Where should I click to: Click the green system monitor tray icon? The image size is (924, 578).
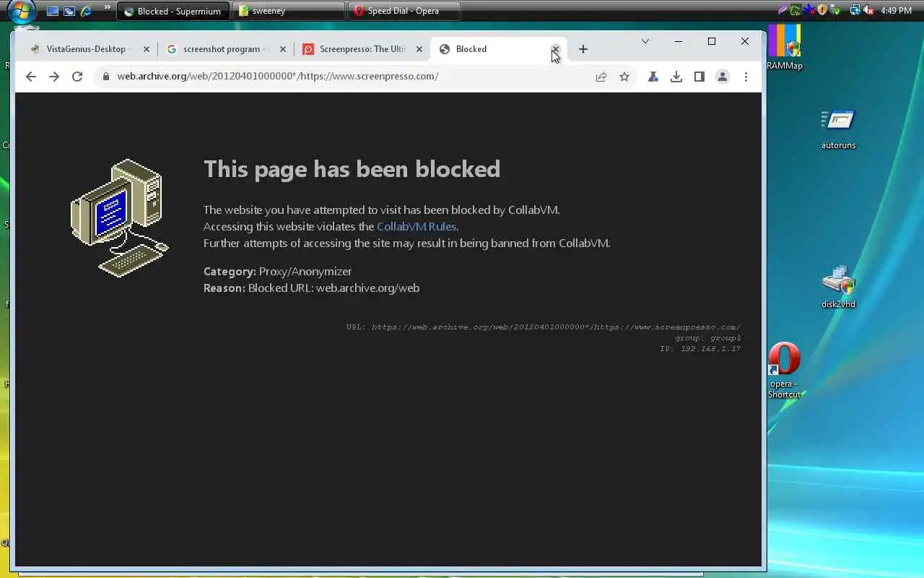796,10
